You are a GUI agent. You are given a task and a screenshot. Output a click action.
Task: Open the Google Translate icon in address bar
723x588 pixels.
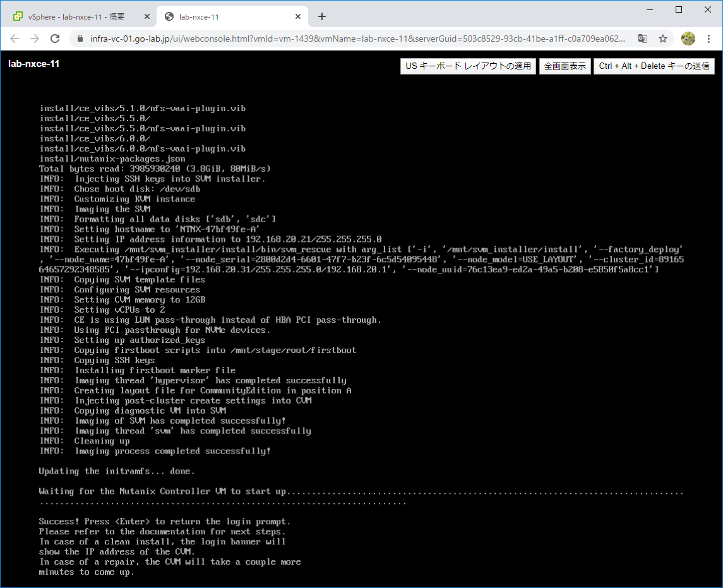point(642,39)
